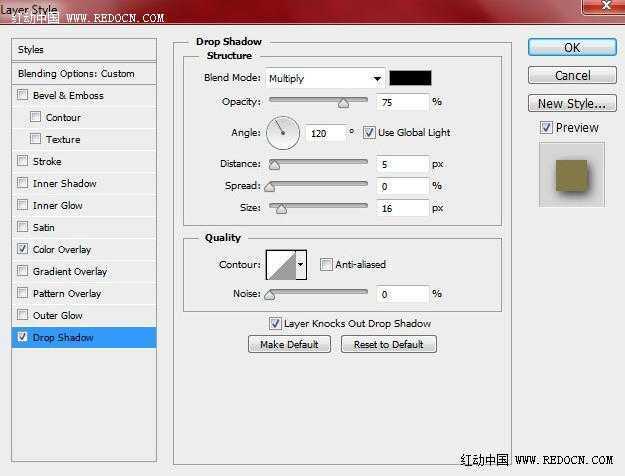The height and width of the screenshot is (476, 625).
Task: Select Blending Options: Custom
Action: 84,74
